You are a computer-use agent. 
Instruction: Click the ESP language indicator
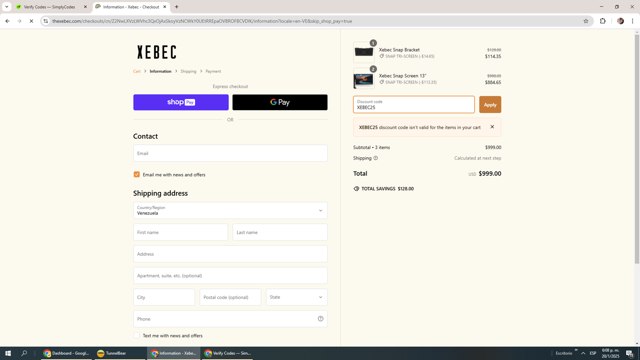pyautogui.click(x=593, y=353)
